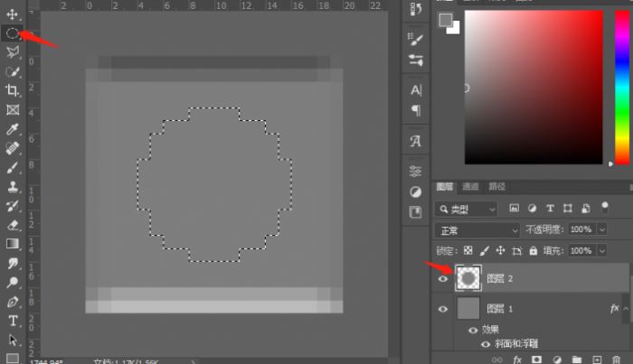Screen dimensions: 633x364
Task: Filter layers by adjustment layer type
Action: click(532, 208)
